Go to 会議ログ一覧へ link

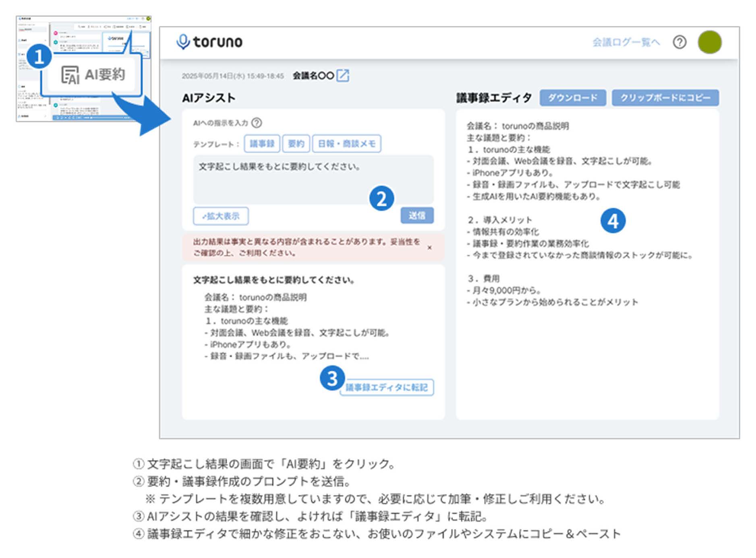tap(626, 42)
